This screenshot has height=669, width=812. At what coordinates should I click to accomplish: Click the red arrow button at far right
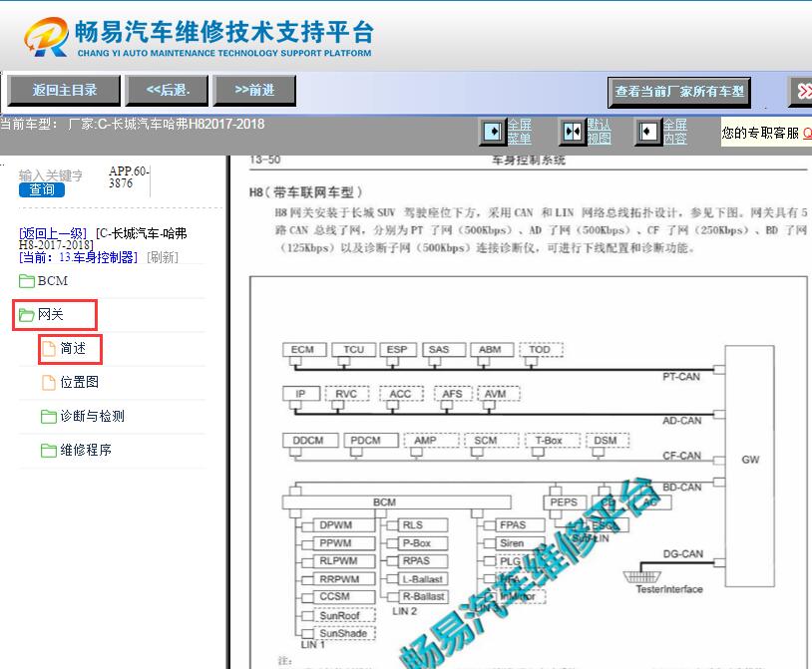801,92
